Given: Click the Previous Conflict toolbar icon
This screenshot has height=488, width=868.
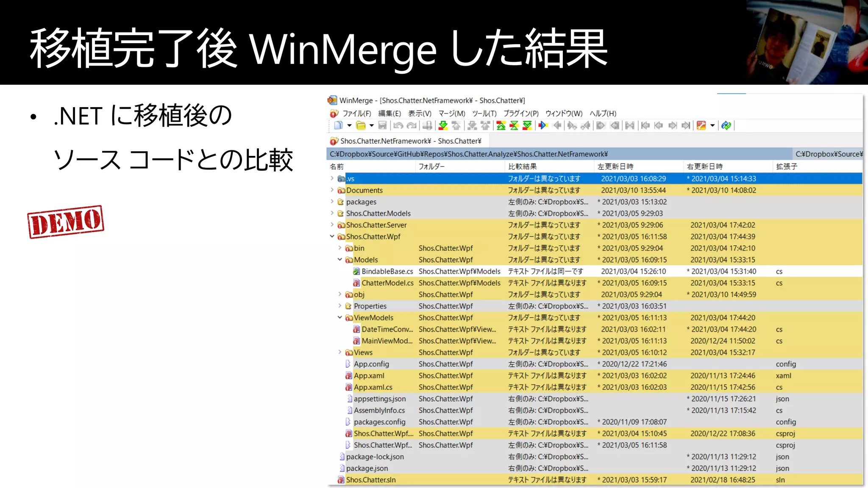Looking at the screenshot, I should [485, 125].
